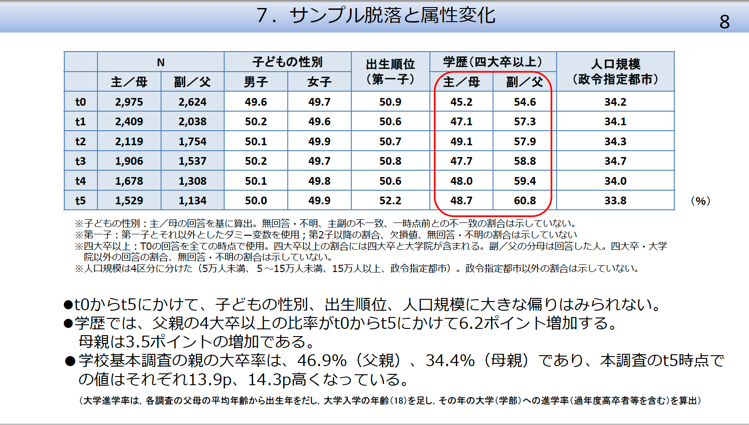Select the t3 row label
The image size is (749, 425).
pyautogui.click(x=81, y=160)
